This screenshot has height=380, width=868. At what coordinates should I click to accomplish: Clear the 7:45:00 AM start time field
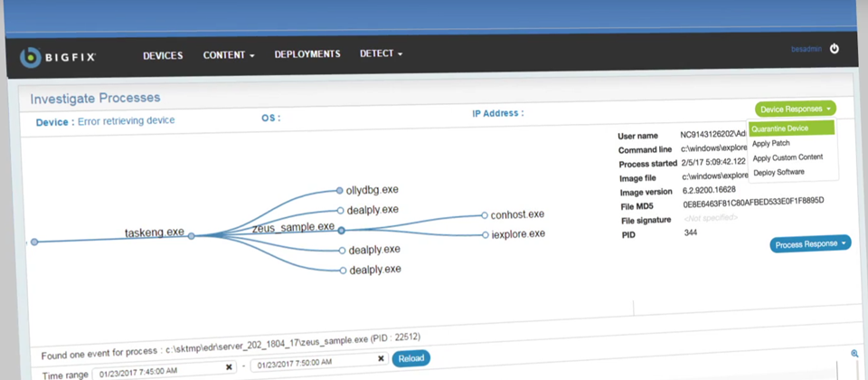click(x=229, y=367)
